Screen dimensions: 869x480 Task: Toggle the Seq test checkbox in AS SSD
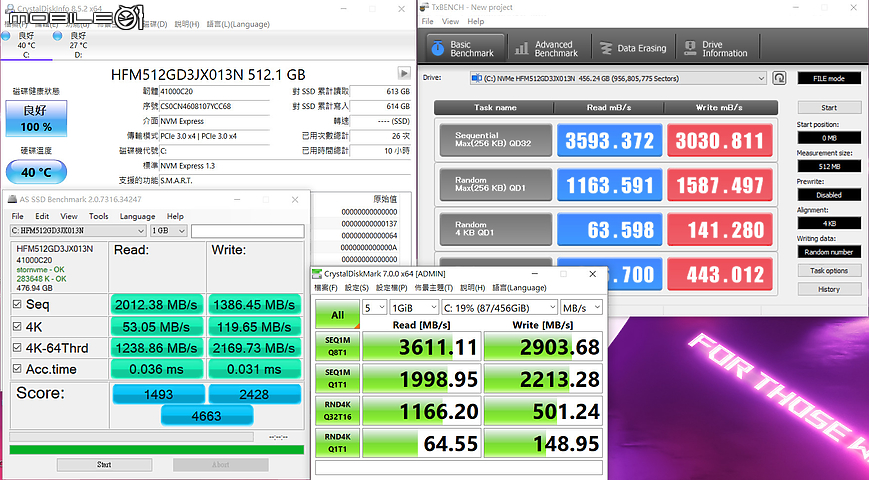pyautogui.click(x=17, y=304)
